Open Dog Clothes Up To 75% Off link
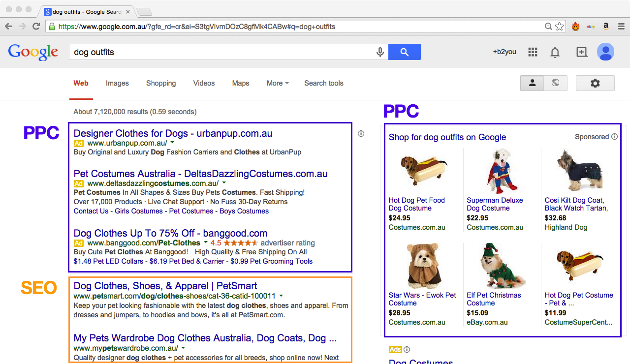Image resolution: width=630 pixels, height=364 pixels. click(x=170, y=233)
